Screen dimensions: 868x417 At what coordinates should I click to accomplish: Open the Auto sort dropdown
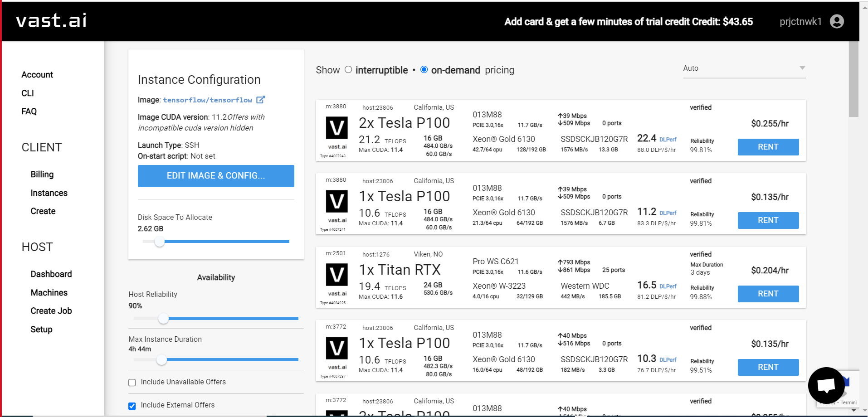744,68
